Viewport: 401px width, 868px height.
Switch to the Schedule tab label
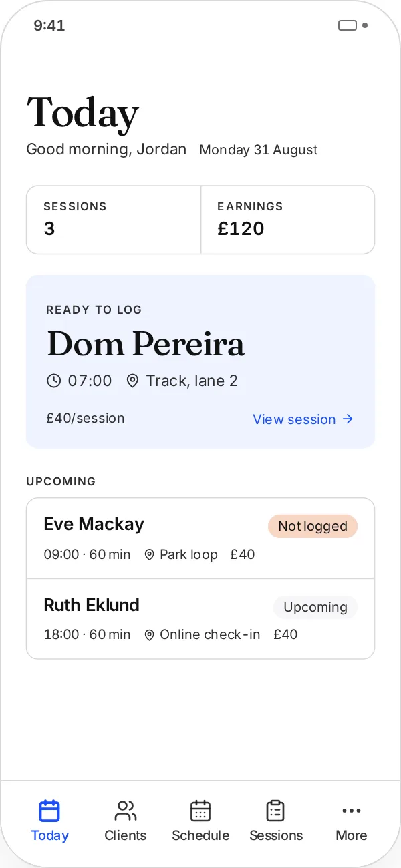pos(200,835)
